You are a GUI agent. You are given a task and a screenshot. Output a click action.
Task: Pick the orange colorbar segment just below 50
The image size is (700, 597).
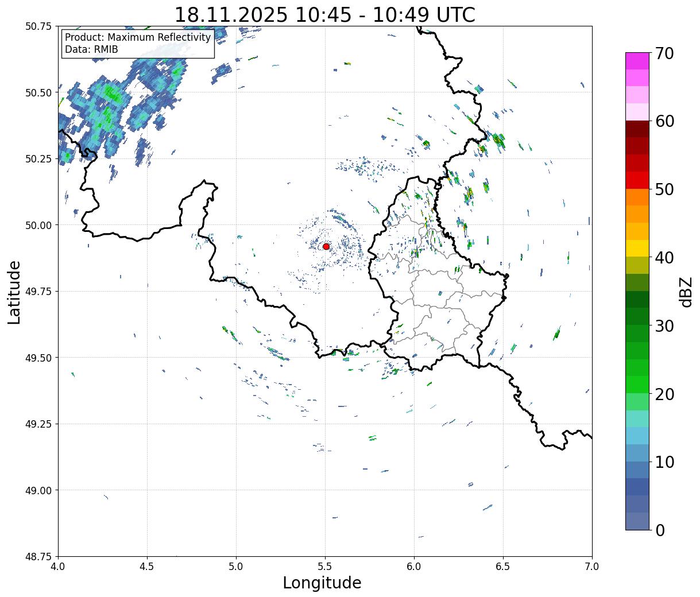[637, 197]
